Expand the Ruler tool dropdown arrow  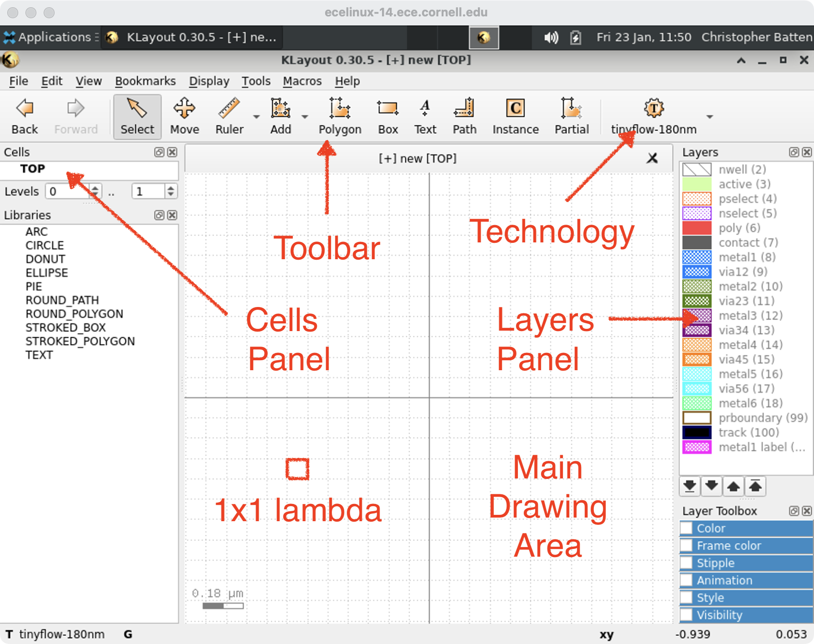click(256, 117)
